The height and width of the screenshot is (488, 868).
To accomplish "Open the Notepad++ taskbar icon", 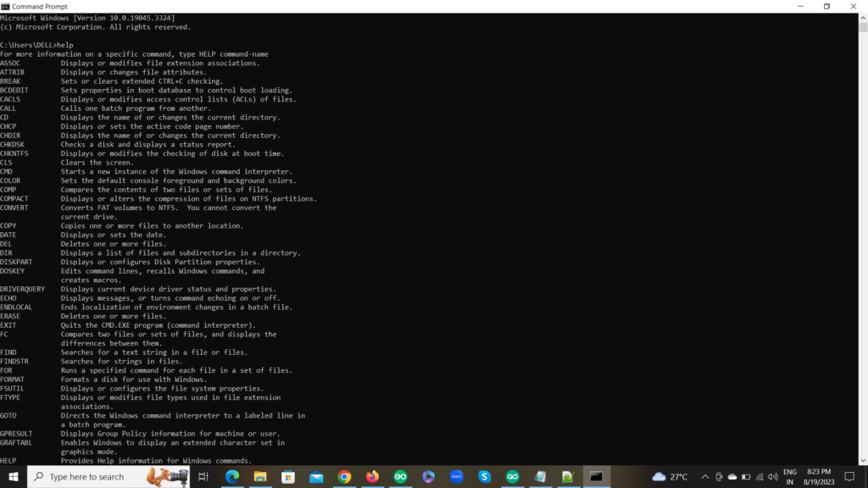I will pos(568,476).
